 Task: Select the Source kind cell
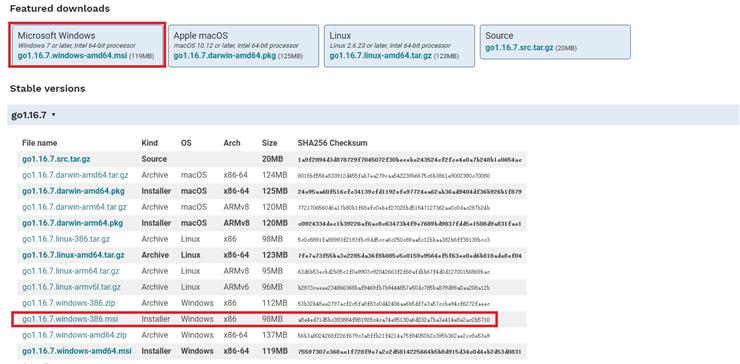[x=154, y=159]
